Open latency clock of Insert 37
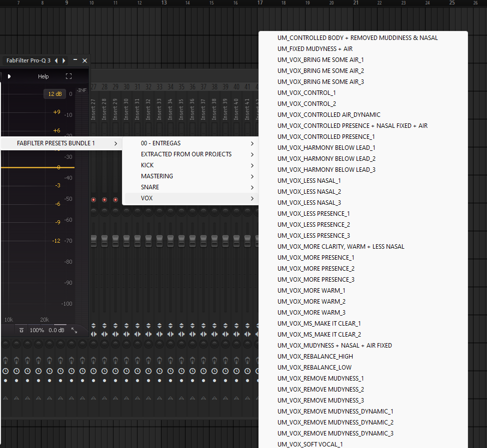 pyautogui.click(x=203, y=371)
